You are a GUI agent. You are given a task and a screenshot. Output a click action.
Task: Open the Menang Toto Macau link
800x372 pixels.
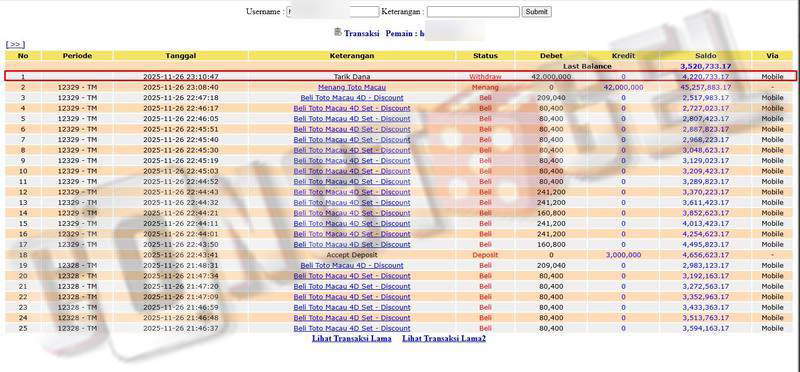[352, 87]
